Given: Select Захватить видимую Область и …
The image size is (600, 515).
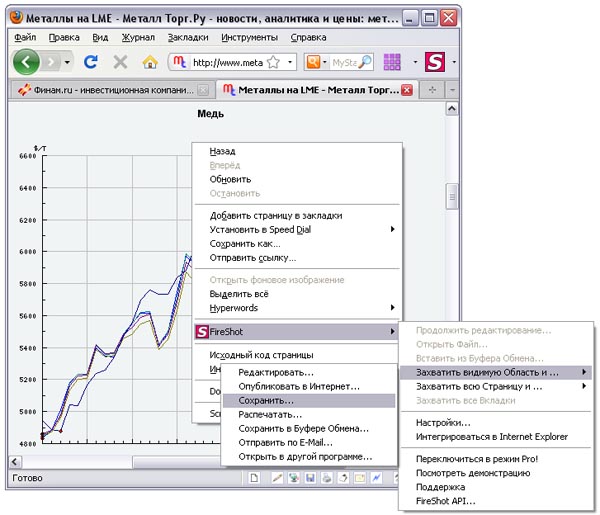Looking at the screenshot, I should [496, 372].
